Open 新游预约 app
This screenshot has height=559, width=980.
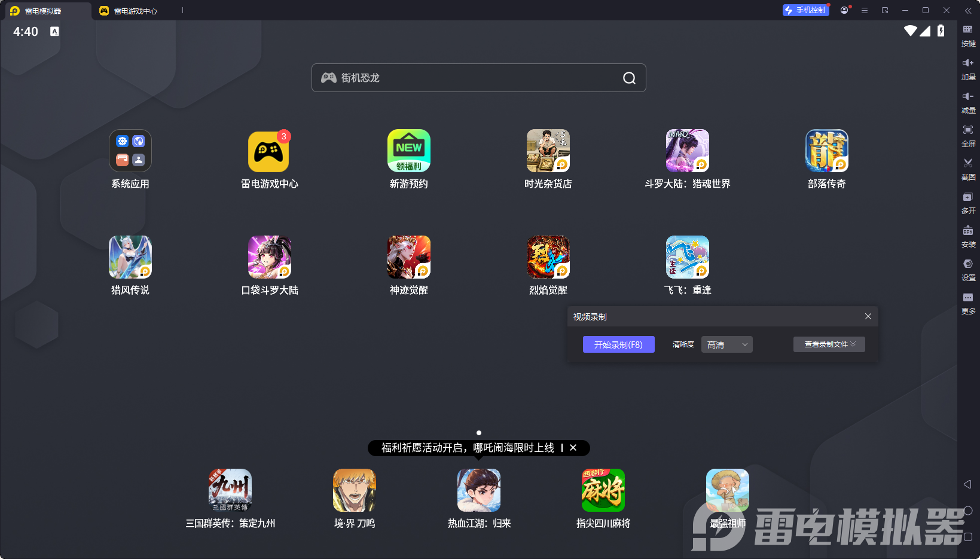point(409,151)
